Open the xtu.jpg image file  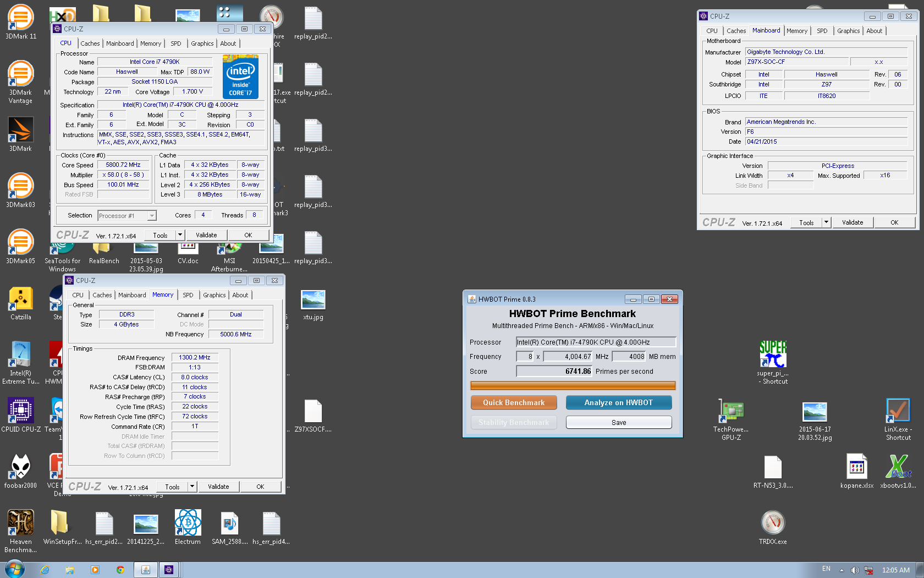point(313,304)
